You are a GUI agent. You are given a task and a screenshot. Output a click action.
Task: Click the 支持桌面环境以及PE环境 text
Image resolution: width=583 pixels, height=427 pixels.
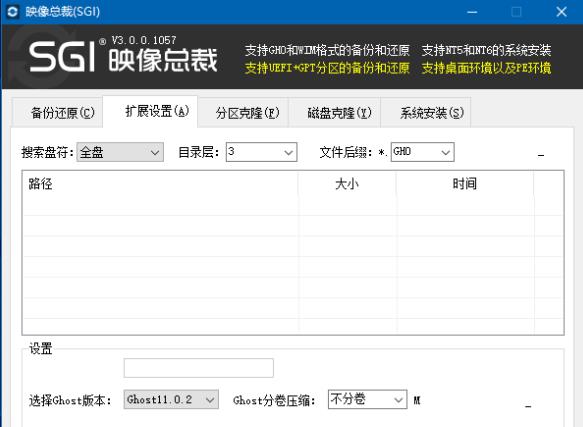486,68
